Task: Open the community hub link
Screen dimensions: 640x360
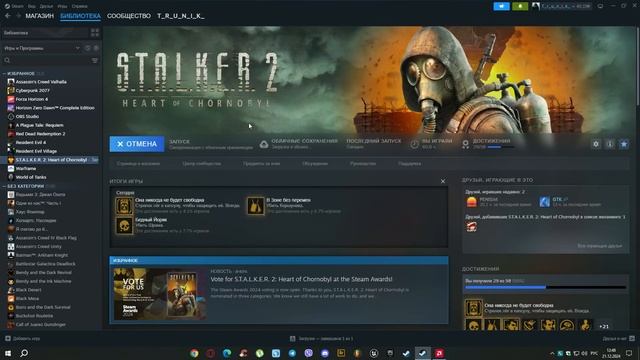Action: coord(202,164)
